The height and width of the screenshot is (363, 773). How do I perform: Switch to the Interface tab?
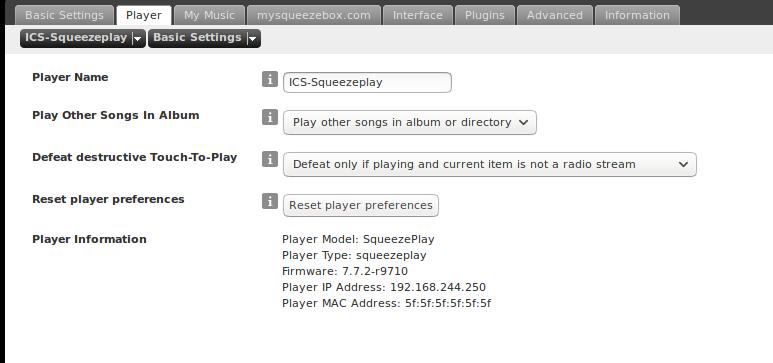pyautogui.click(x=418, y=15)
